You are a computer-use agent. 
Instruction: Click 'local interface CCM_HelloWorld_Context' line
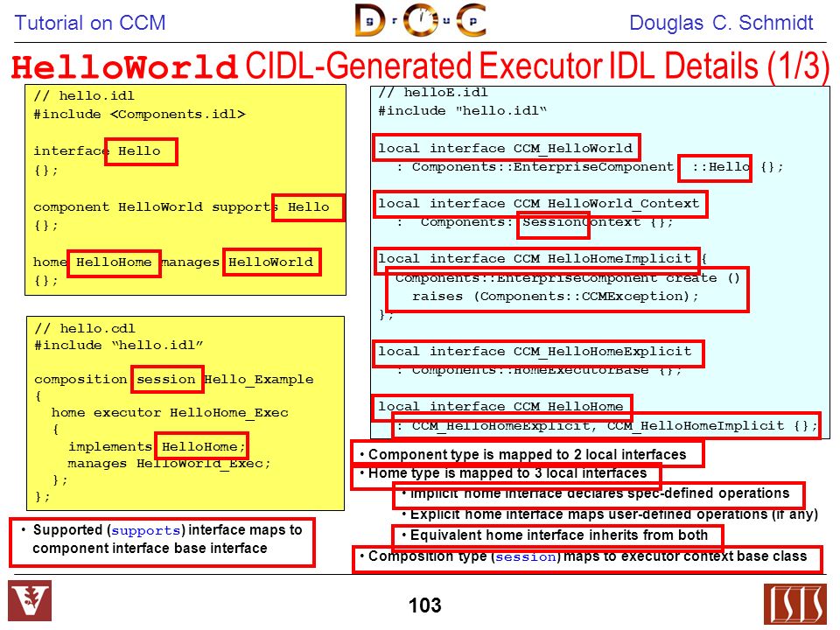540,204
